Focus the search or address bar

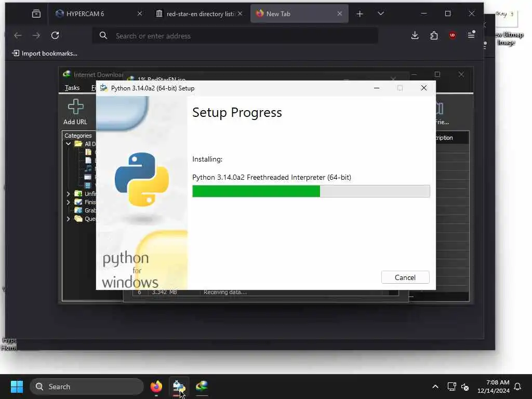235,36
